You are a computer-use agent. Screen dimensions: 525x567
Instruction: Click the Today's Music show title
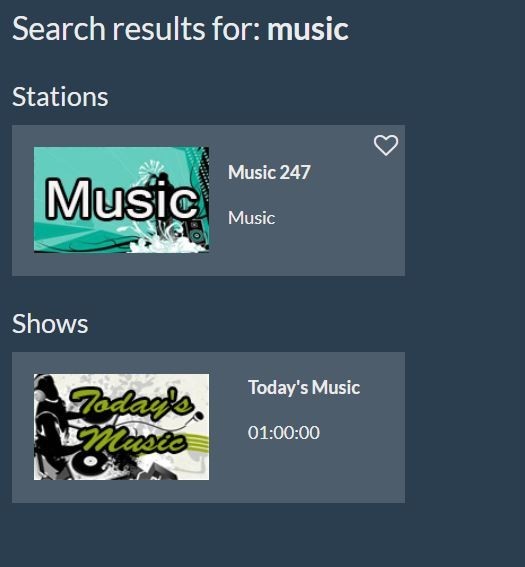point(304,387)
